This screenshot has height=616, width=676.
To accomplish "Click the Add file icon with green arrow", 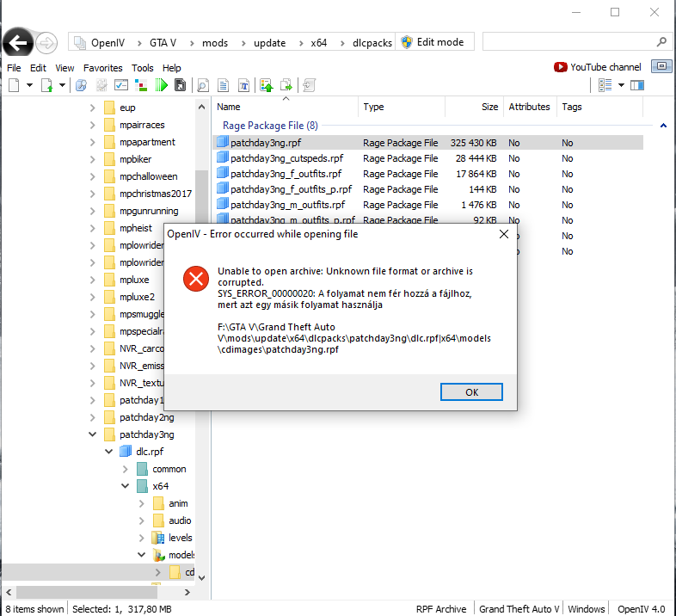I will (x=46, y=85).
